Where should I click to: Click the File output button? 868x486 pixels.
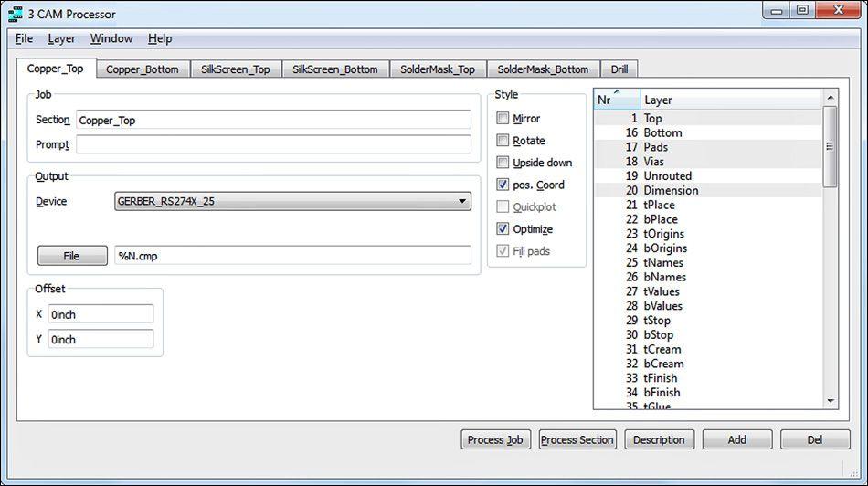pyautogui.click(x=72, y=256)
